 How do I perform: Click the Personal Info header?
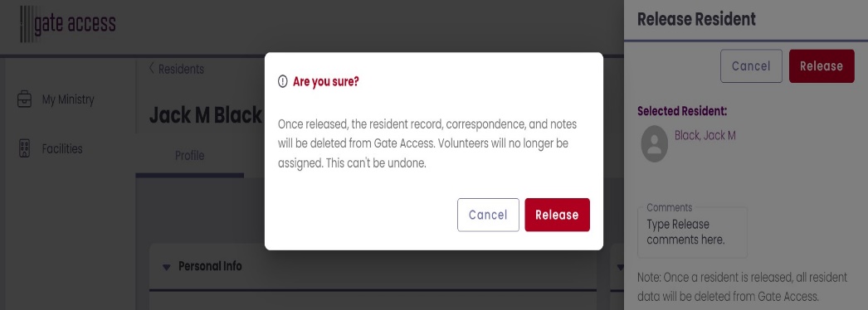point(210,266)
